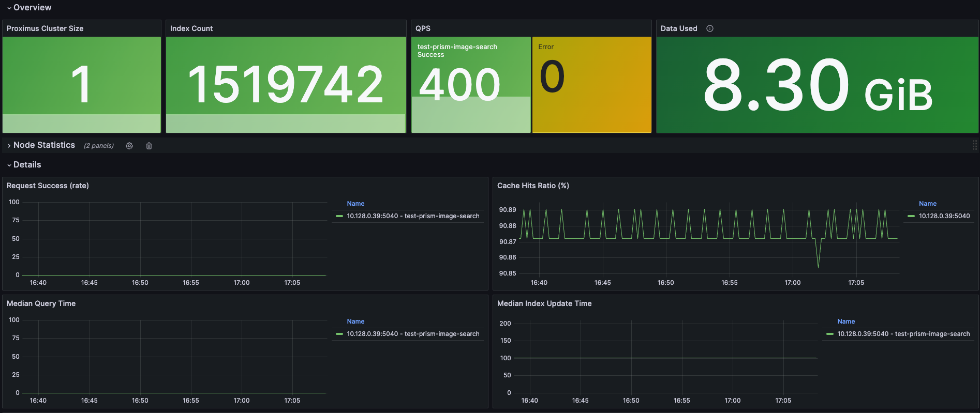The image size is (980, 413).
Task: Click the green series color in the Median Query Time legend
Action: (339, 334)
